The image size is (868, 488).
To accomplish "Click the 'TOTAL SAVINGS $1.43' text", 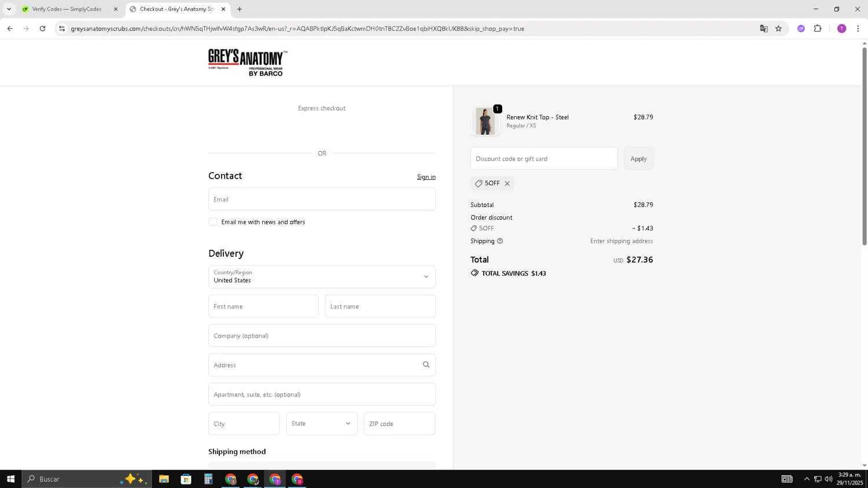I will [x=514, y=273].
